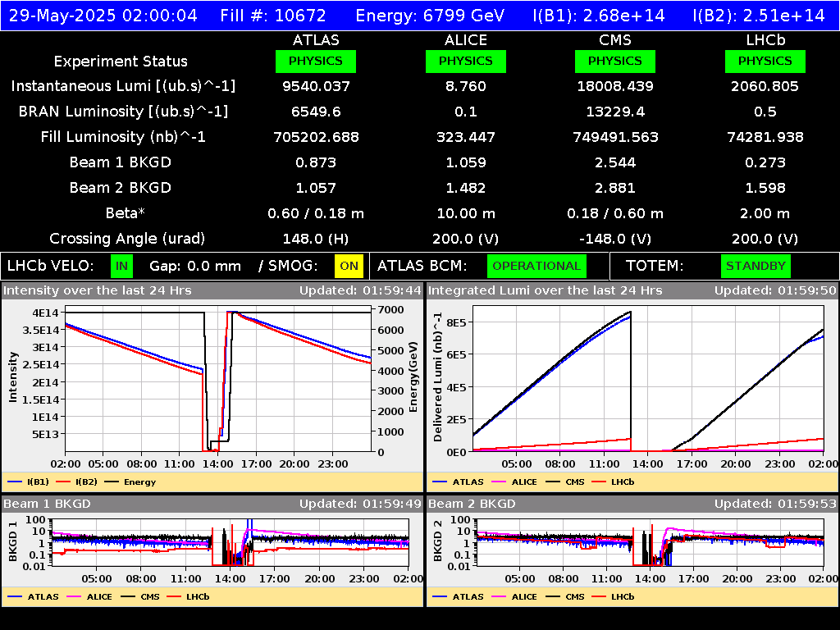This screenshot has height=630, width=840.
Task: Click the CMS column header in the table
Action: click(615, 40)
